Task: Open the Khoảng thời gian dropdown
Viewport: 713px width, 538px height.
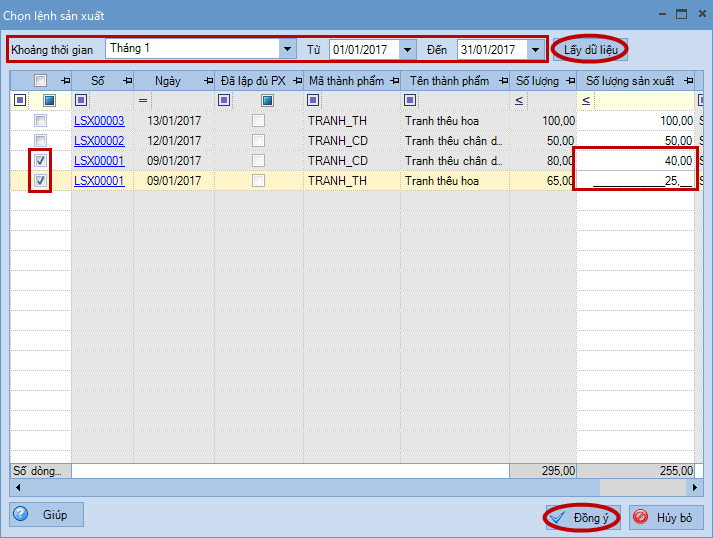Action: [x=288, y=48]
